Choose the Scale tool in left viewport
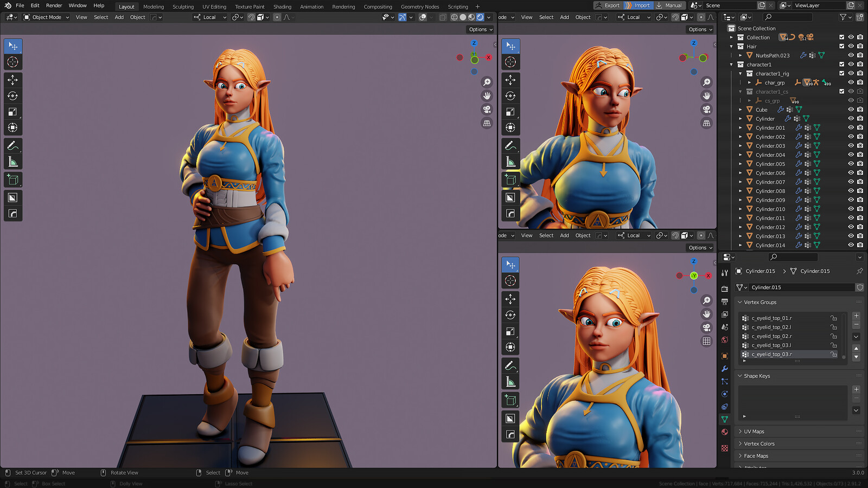The width and height of the screenshot is (868, 488). pyautogui.click(x=12, y=112)
